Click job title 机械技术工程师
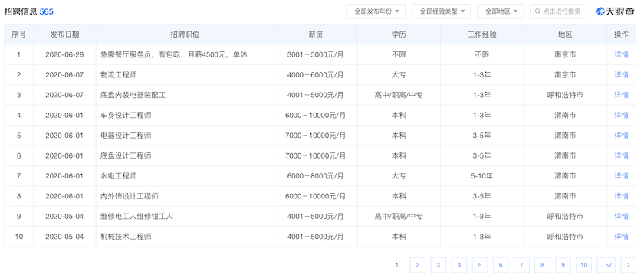The image size is (644, 278). [x=126, y=237]
